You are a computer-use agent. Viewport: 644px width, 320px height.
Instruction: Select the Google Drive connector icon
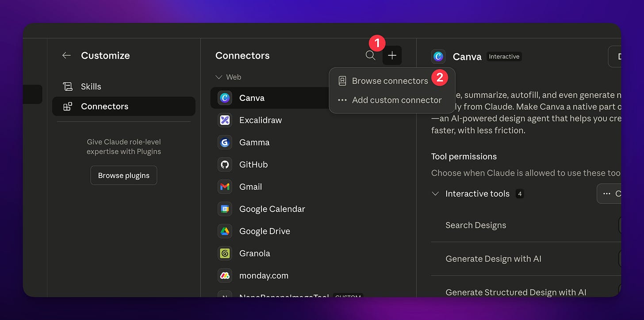[225, 231]
